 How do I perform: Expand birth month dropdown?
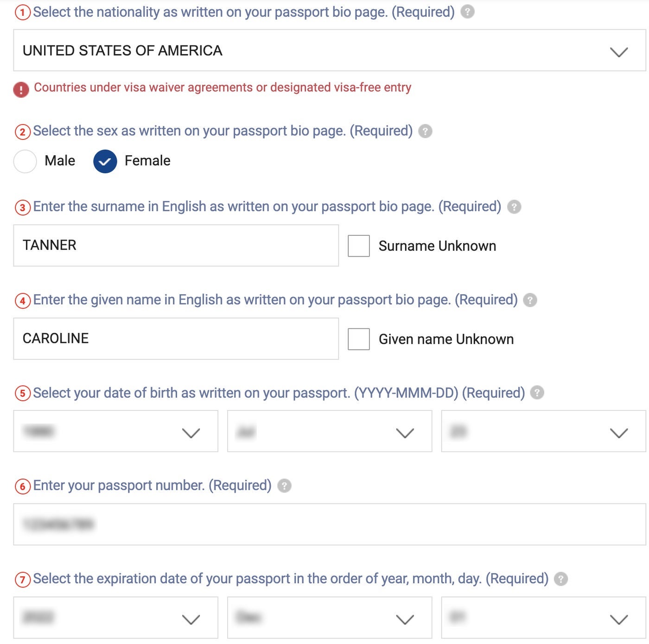pyautogui.click(x=329, y=431)
